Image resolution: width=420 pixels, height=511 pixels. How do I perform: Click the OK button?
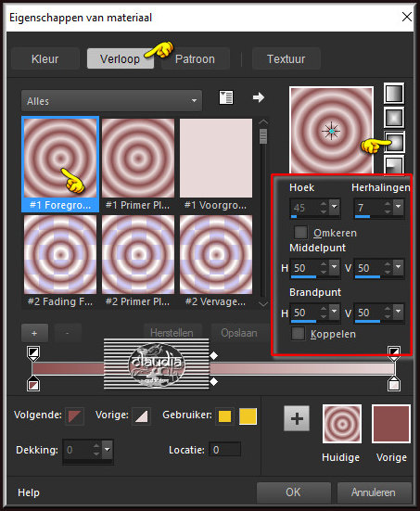[293, 492]
